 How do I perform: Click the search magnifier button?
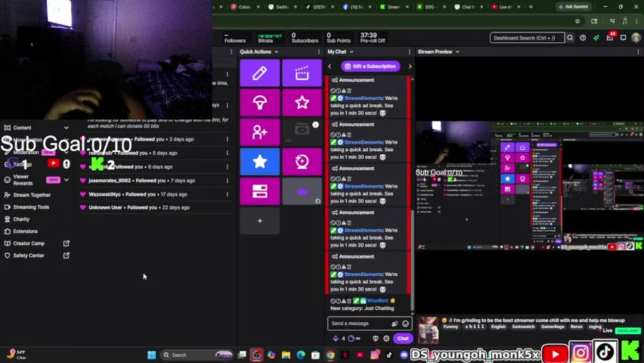click(x=570, y=38)
